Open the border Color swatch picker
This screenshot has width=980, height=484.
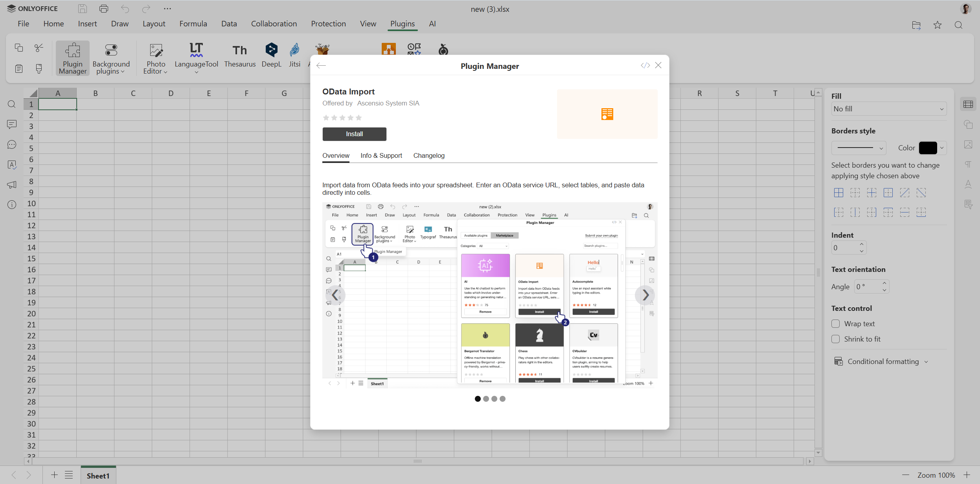(929, 148)
